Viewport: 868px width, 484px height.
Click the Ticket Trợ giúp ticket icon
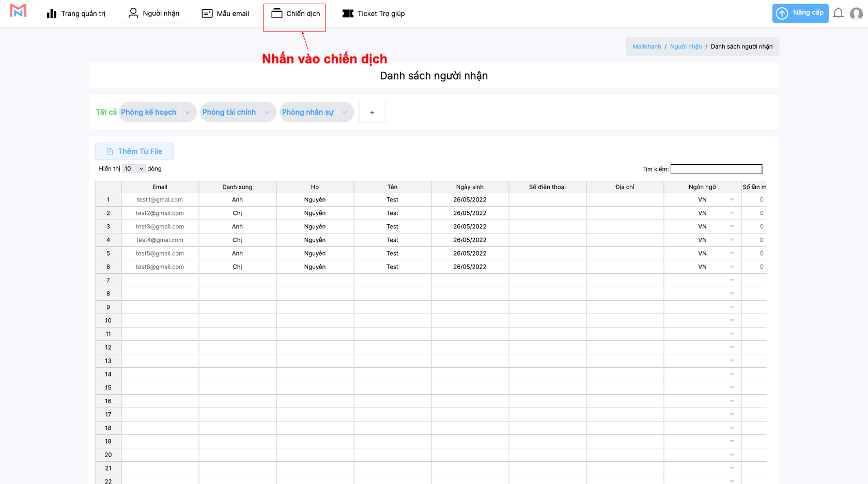(348, 13)
